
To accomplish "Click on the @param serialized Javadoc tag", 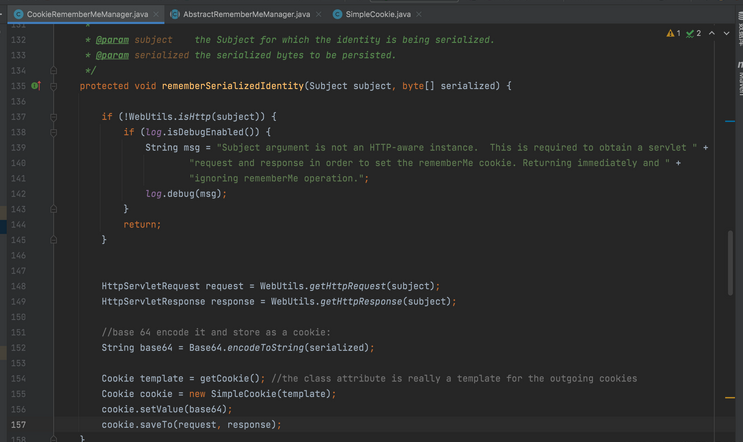I will click(x=112, y=55).
